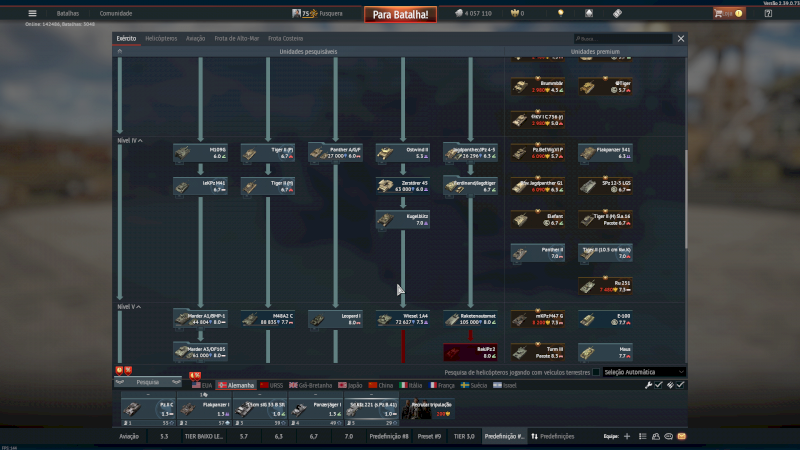
Task: Click the Silver Lions currency balance
Action: pos(474,14)
